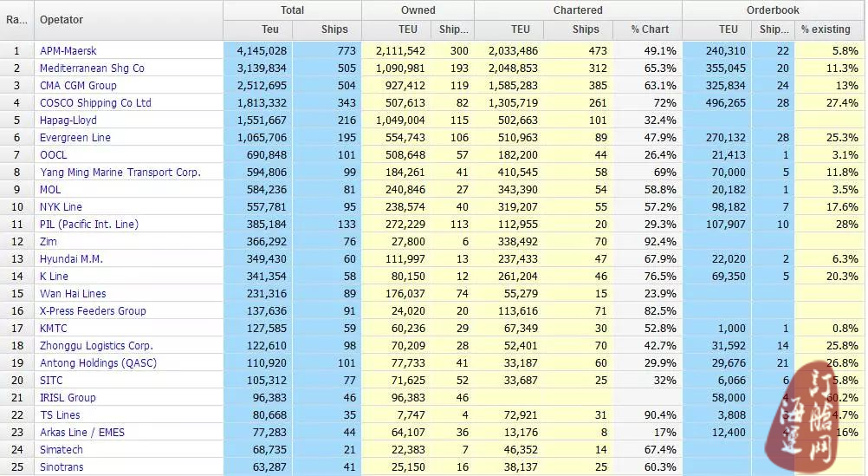The height and width of the screenshot is (476, 868).
Task: Select % Chart cell 92.4%
Action: 648,242
